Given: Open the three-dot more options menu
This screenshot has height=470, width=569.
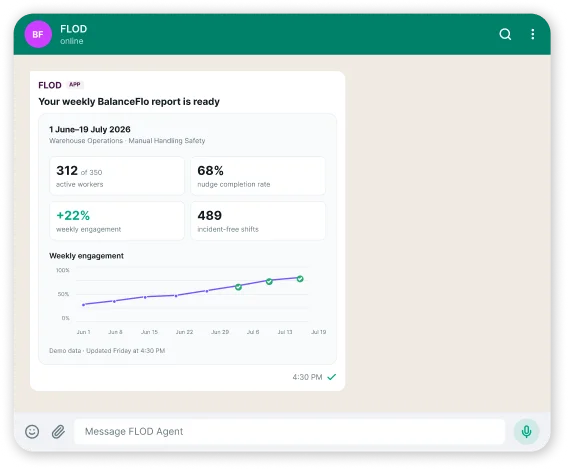Looking at the screenshot, I should (x=532, y=34).
